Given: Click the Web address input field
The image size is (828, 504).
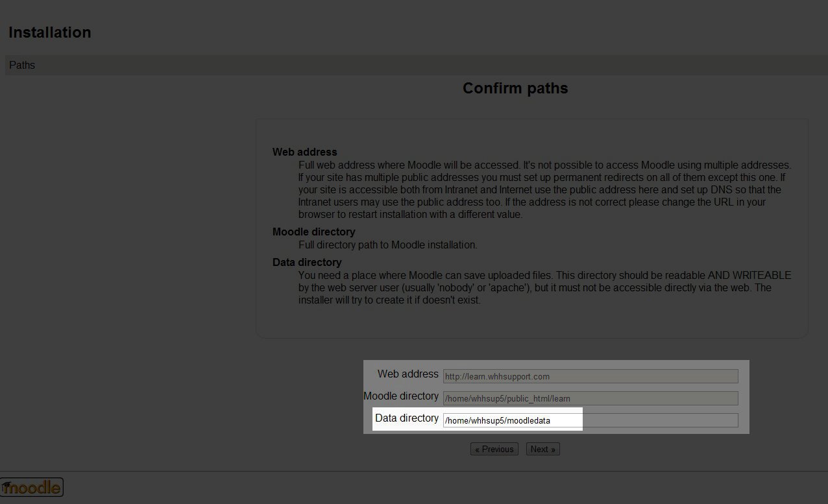Looking at the screenshot, I should coord(590,376).
